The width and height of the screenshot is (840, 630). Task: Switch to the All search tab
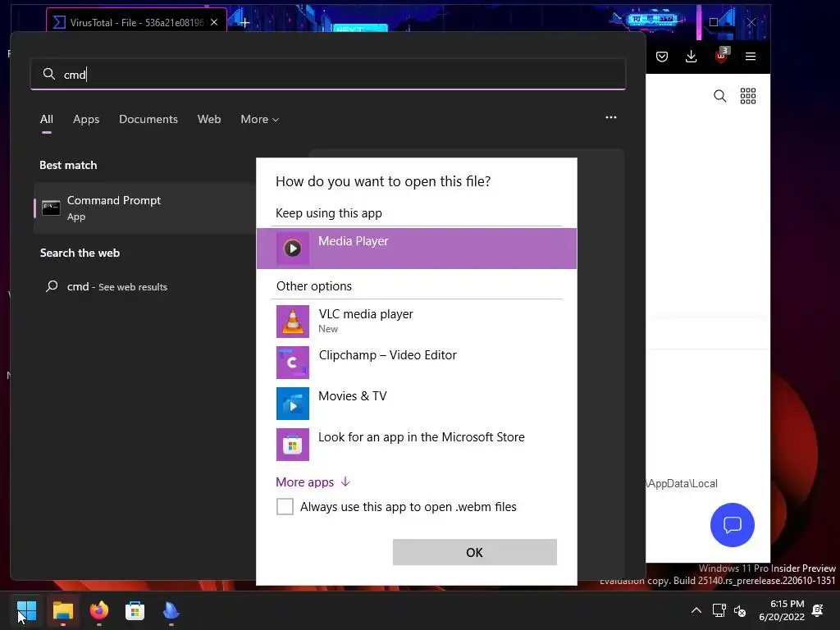point(47,119)
